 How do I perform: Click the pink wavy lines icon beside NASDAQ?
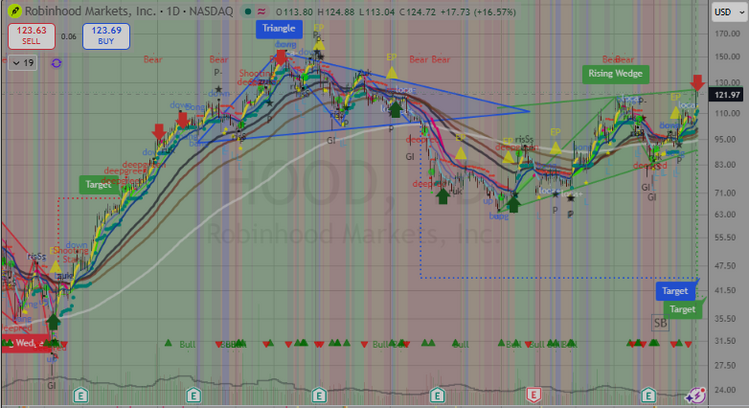261,11
